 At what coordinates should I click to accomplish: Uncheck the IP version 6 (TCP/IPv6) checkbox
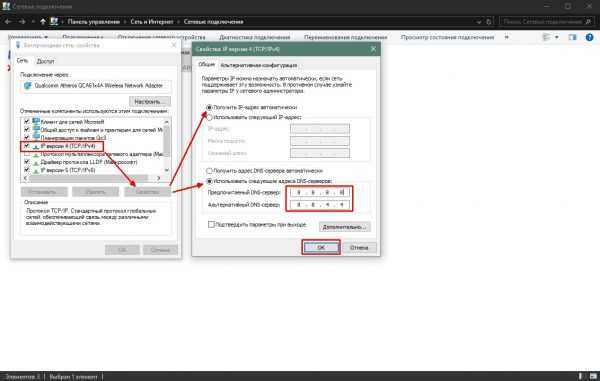(x=26, y=170)
